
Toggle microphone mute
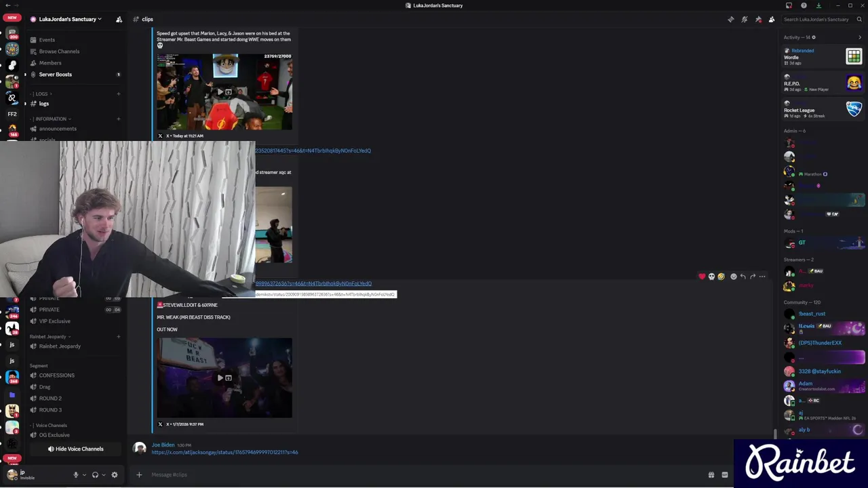(x=76, y=475)
